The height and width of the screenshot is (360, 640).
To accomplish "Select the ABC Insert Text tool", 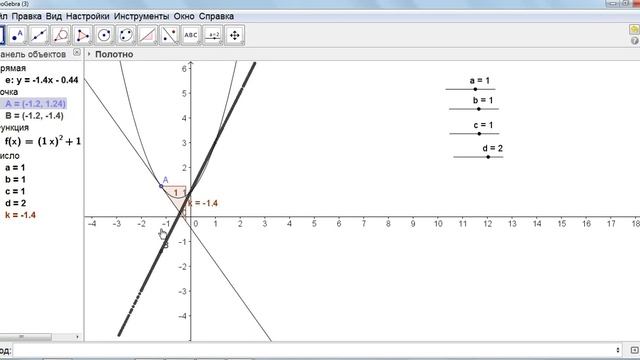I will click(x=191, y=35).
